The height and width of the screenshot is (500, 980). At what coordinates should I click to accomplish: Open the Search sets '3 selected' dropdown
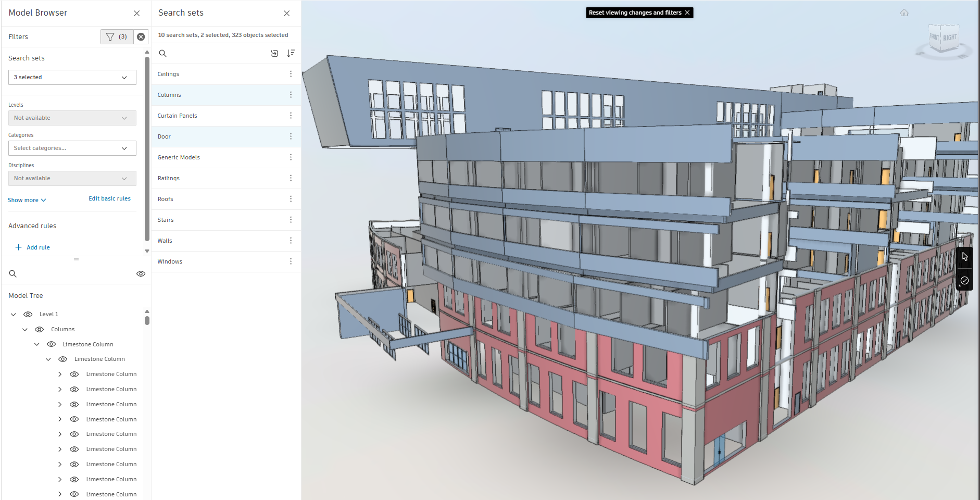click(x=72, y=77)
